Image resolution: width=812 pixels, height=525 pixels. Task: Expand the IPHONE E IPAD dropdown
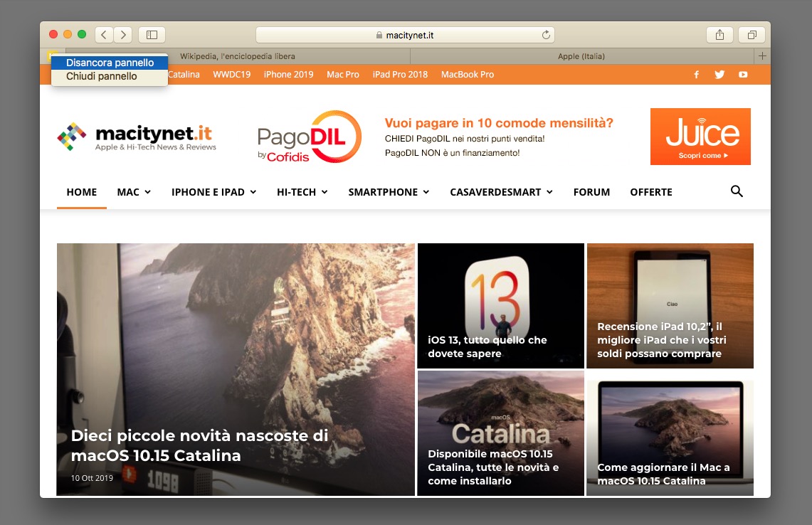214,192
